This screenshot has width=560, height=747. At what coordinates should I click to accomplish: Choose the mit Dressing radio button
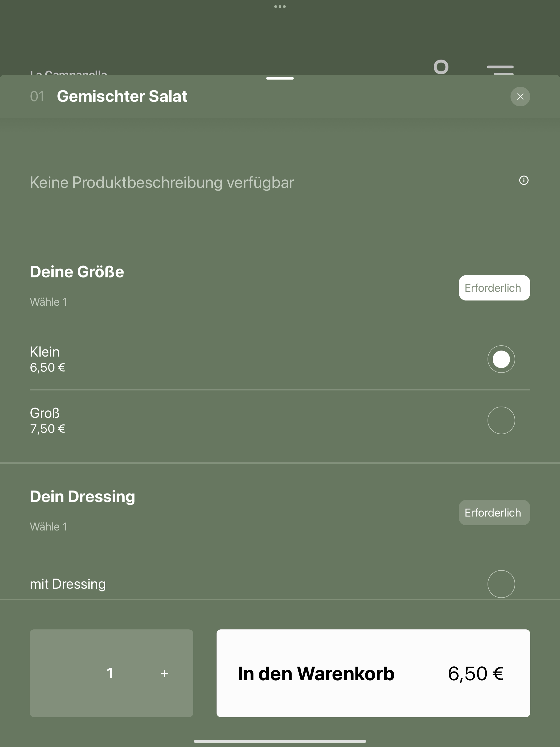[501, 584]
